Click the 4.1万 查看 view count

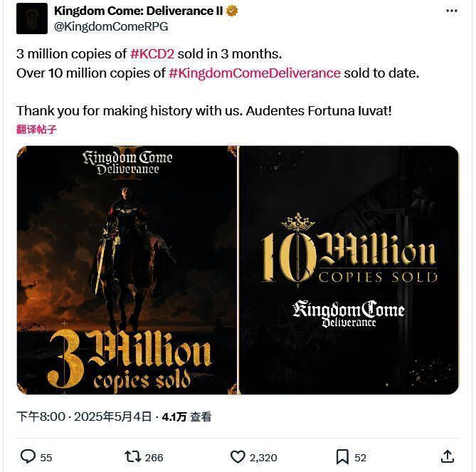coord(186,417)
